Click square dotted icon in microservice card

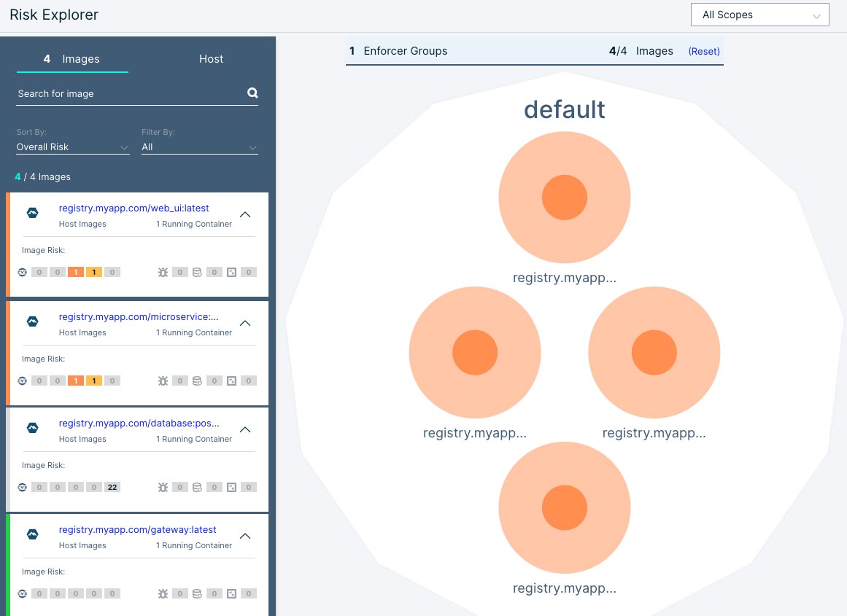click(232, 381)
